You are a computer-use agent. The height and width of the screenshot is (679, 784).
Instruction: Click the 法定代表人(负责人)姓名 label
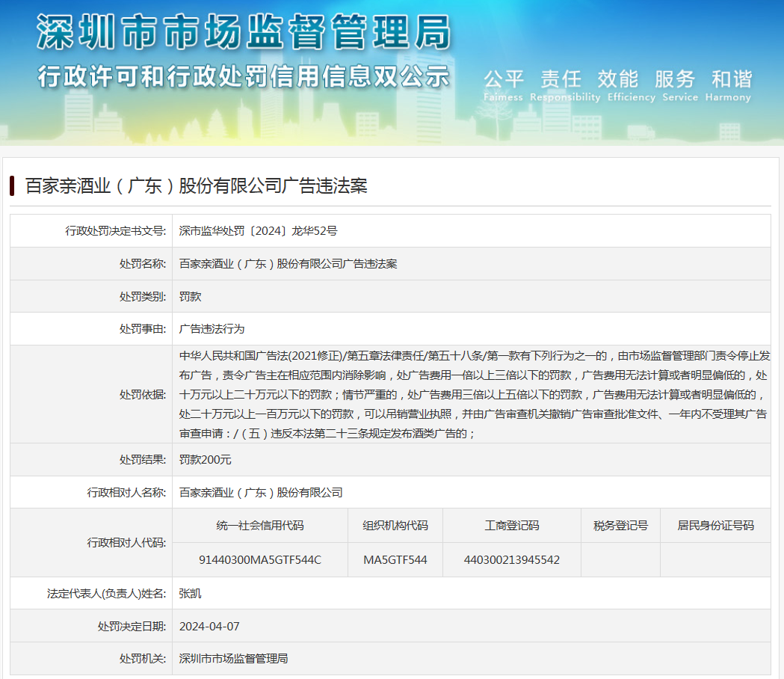pos(106,594)
